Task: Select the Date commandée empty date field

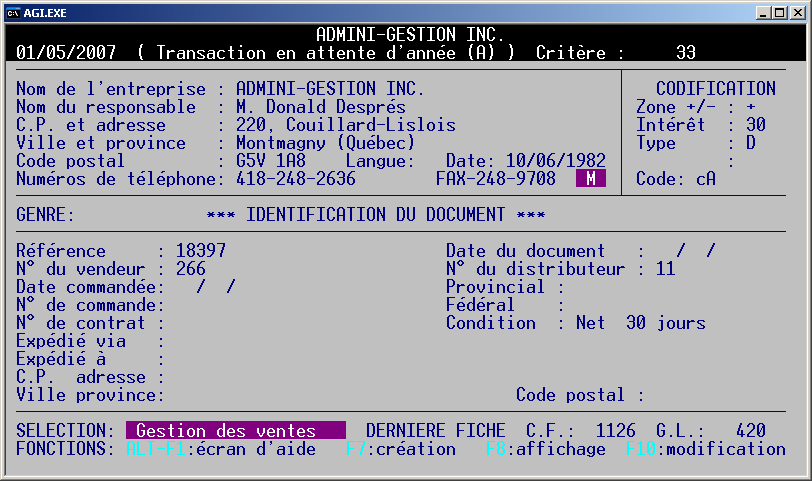Action: [x=216, y=287]
